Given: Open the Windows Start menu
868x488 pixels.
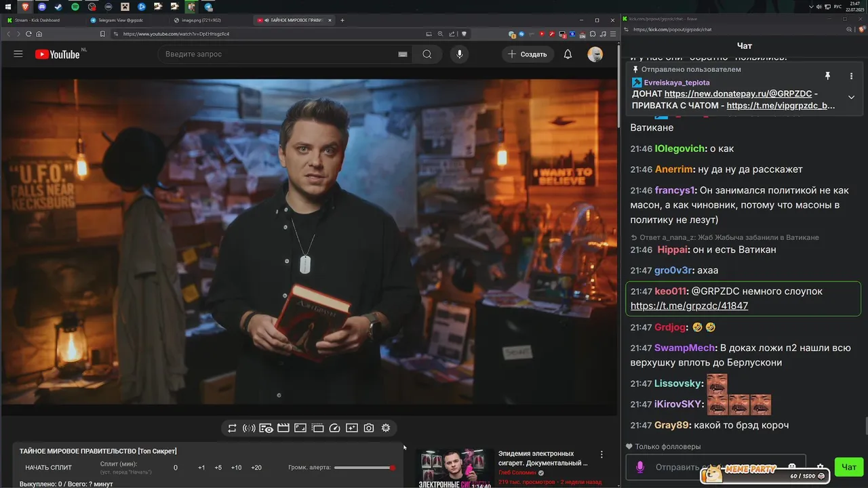Looking at the screenshot, I should tap(8, 7).
